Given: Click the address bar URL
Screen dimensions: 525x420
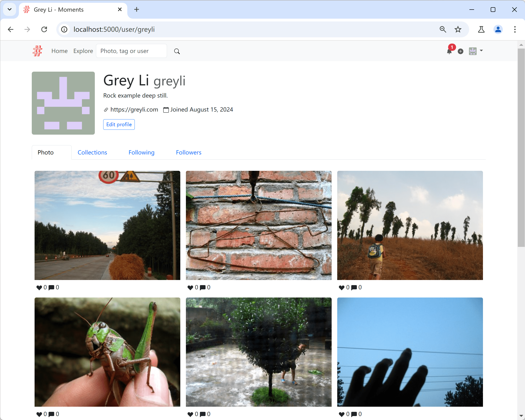Looking at the screenshot, I should pyautogui.click(x=114, y=29).
